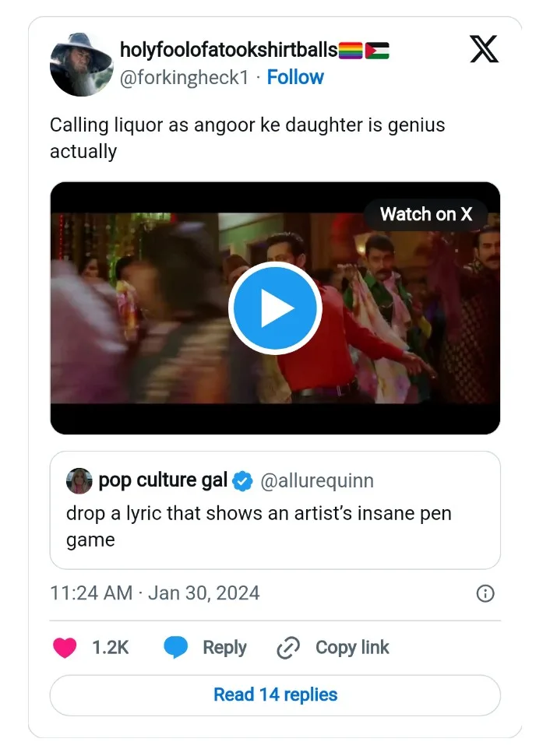Image resolution: width=550 pixels, height=756 pixels.
Task: Click the chain link icon beside Copy link
Action: coord(289,648)
